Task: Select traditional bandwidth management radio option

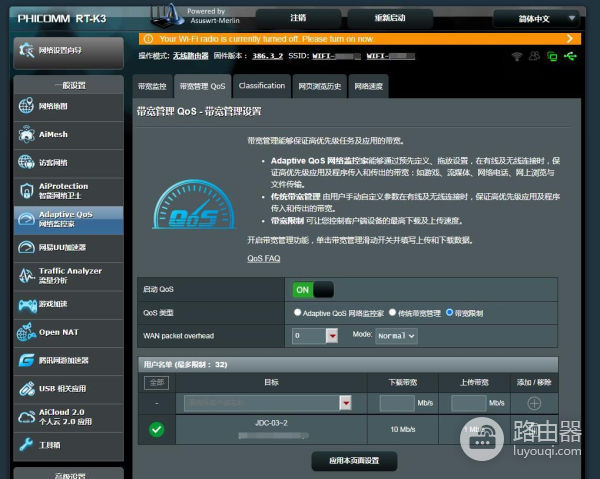Action: point(392,312)
